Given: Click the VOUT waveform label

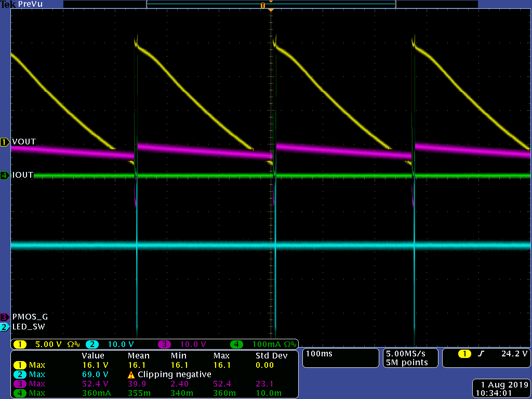Looking at the screenshot, I should pyautogui.click(x=24, y=142).
